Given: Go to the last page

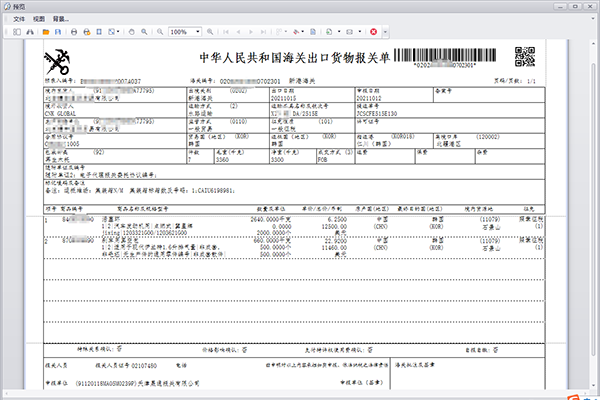Looking at the screenshot, I should [x=263, y=32].
